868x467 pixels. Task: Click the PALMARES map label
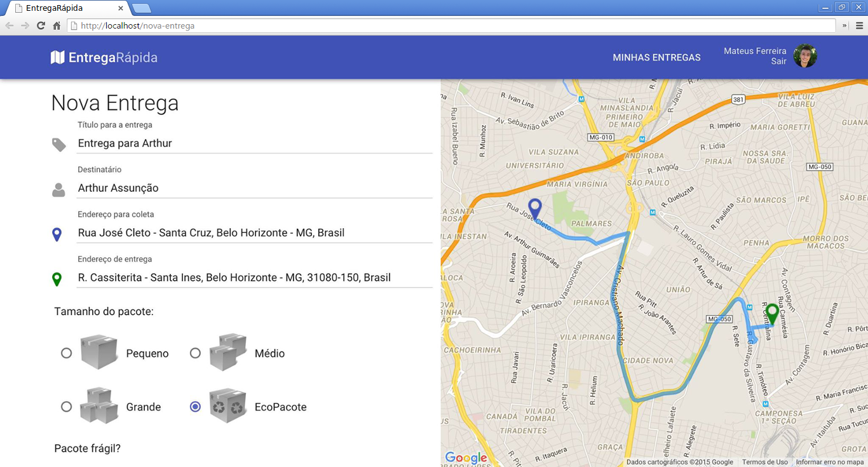tap(591, 224)
